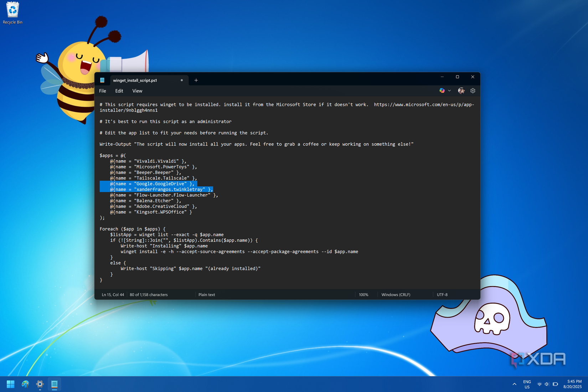Click the profile avatar in Notepad
The image size is (588, 392).
coord(461,91)
